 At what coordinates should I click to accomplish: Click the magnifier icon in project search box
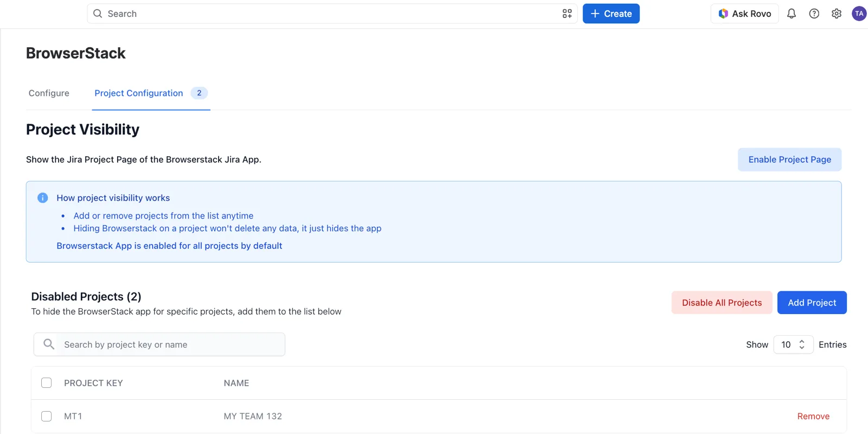coord(49,344)
